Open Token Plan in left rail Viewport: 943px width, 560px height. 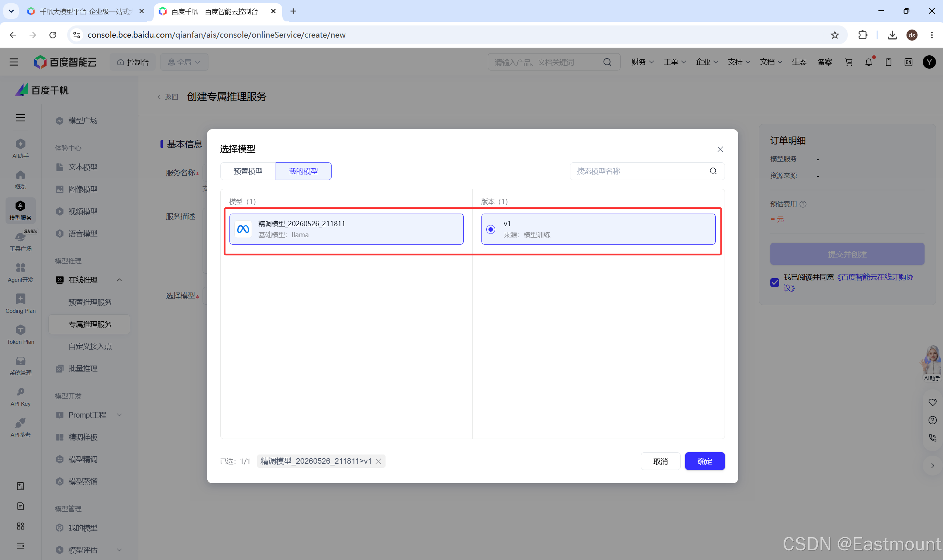[20, 334]
